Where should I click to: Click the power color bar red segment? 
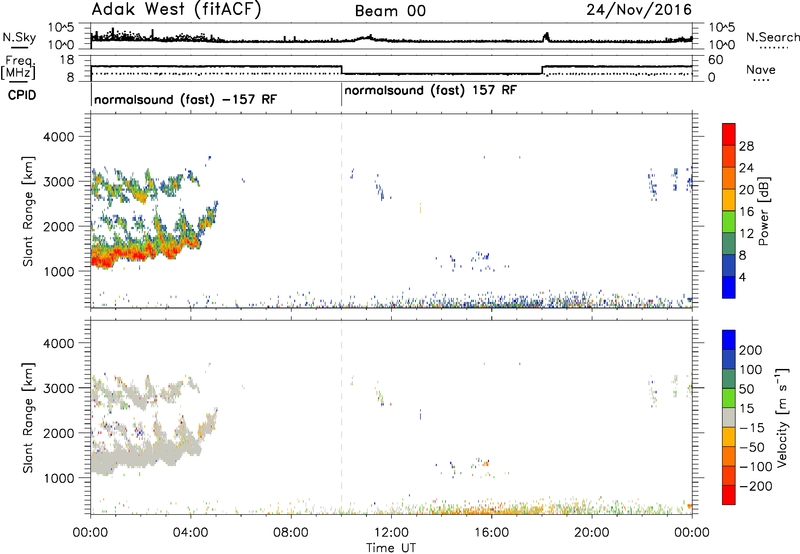point(729,134)
